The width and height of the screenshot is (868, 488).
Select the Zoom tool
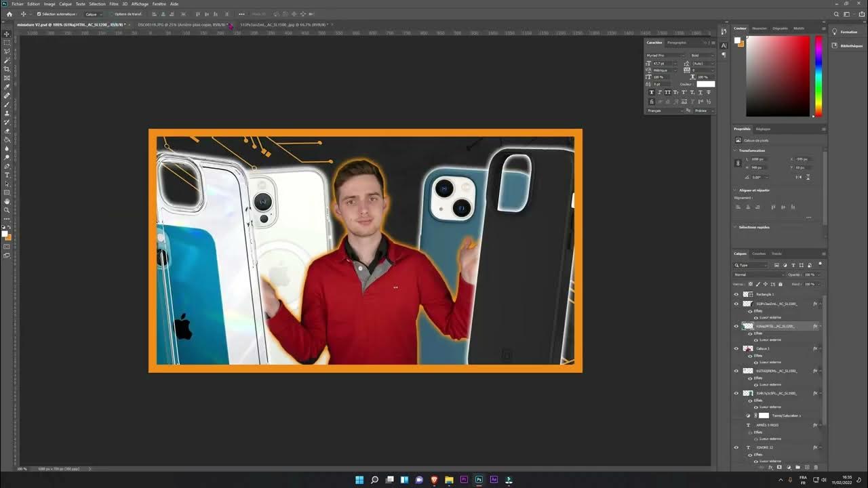coord(7,210)
